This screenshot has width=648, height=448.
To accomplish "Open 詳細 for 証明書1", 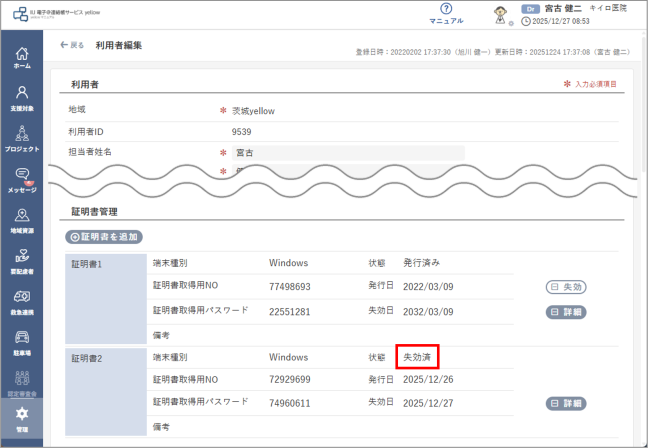I will click(x=565, y=312).
